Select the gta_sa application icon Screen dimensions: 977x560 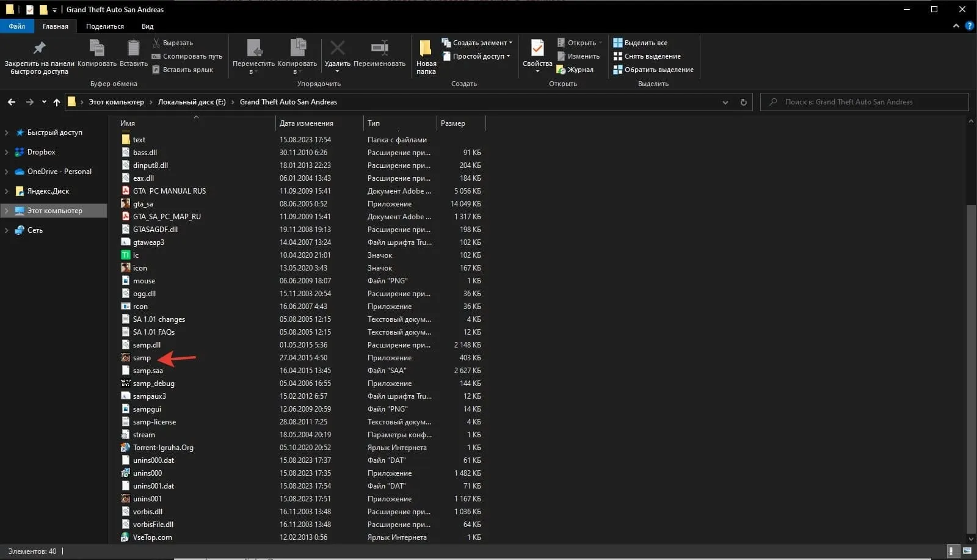coord(126,204)
